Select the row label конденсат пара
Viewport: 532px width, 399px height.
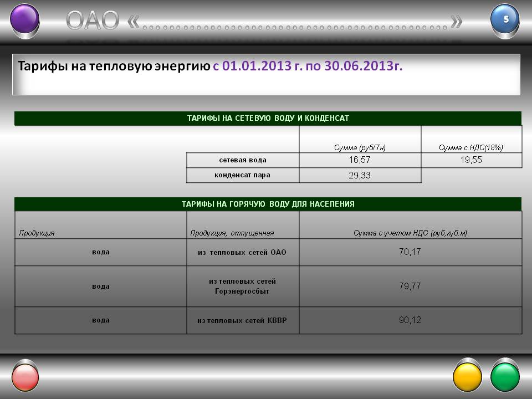[x=243, y=175]
